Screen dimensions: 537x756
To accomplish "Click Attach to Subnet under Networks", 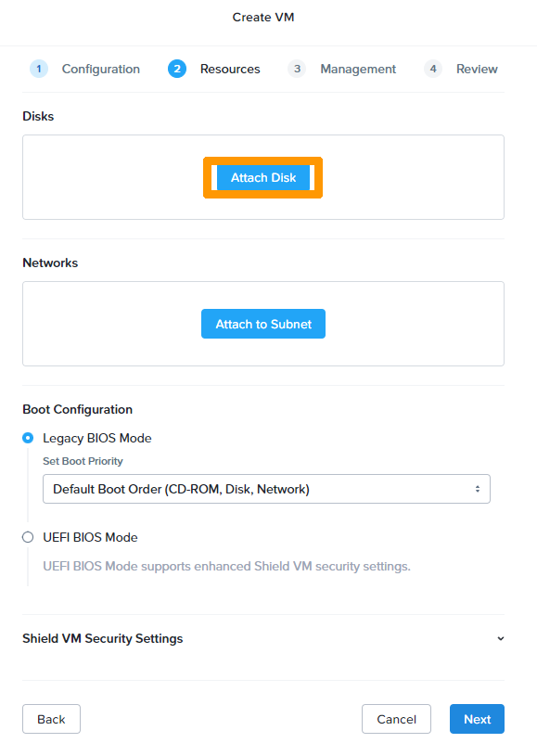I will (x=262, y=324).
